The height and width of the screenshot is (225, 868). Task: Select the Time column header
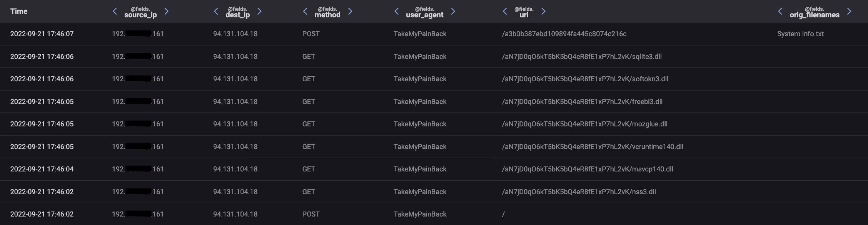(19, 11)
